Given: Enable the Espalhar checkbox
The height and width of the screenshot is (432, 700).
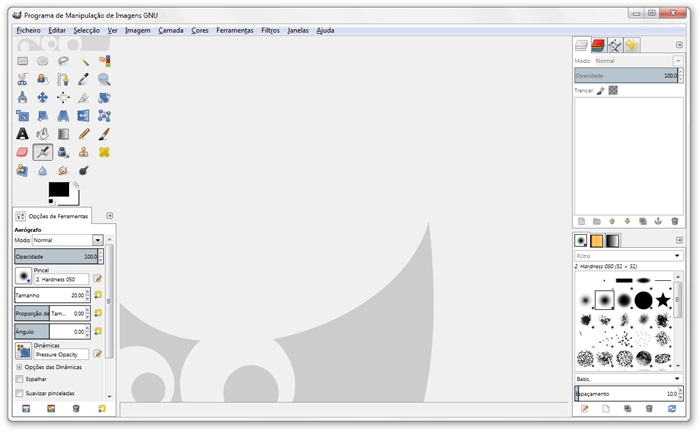Looking at the screenshot, I should [x=19, y=379].
